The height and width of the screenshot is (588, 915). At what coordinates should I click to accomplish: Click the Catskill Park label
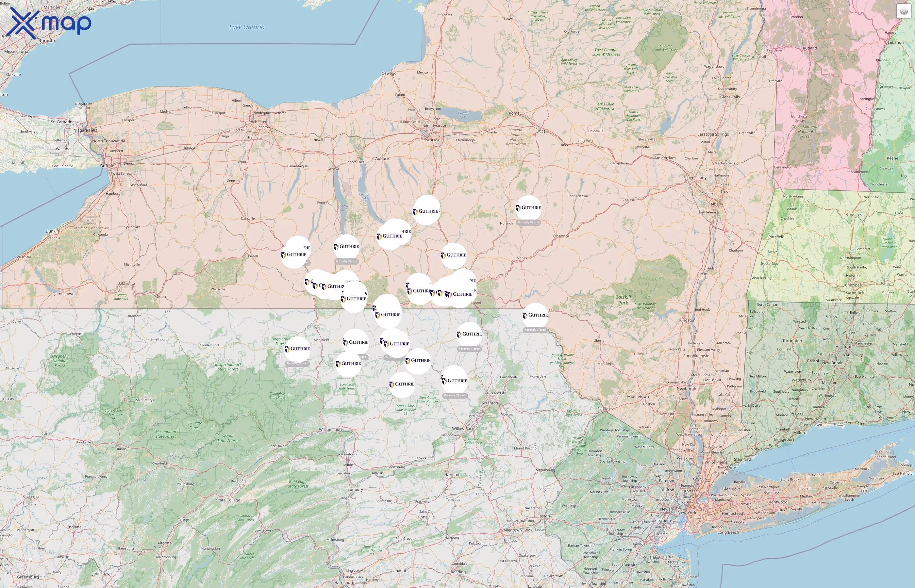[623, 300]
